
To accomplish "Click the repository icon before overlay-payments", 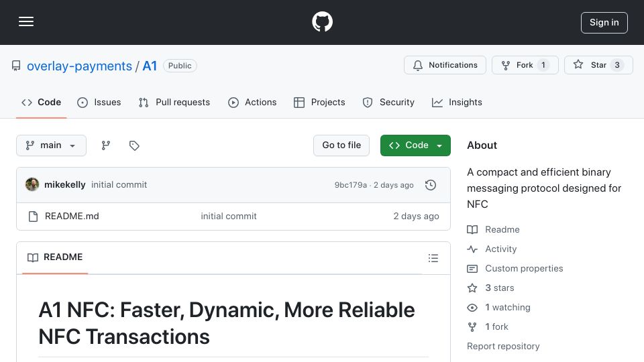I will pos(16,66).
